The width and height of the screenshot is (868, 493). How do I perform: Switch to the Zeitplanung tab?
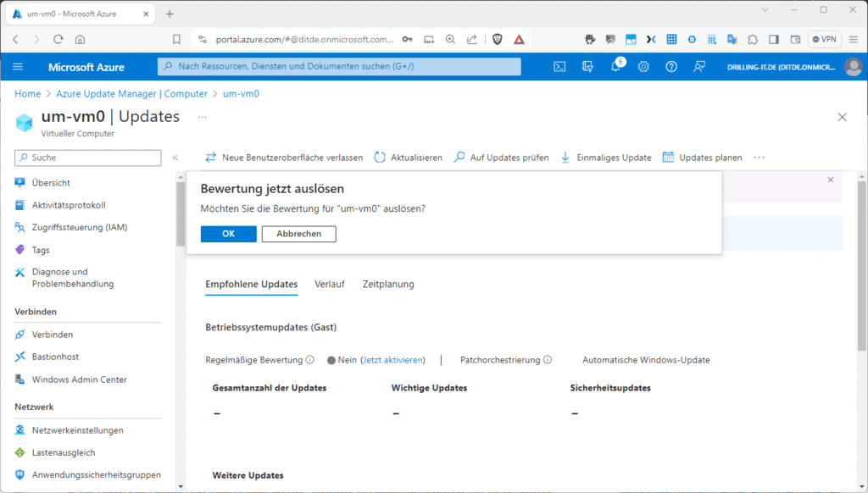pyautogui.click(x=388, y=285)
